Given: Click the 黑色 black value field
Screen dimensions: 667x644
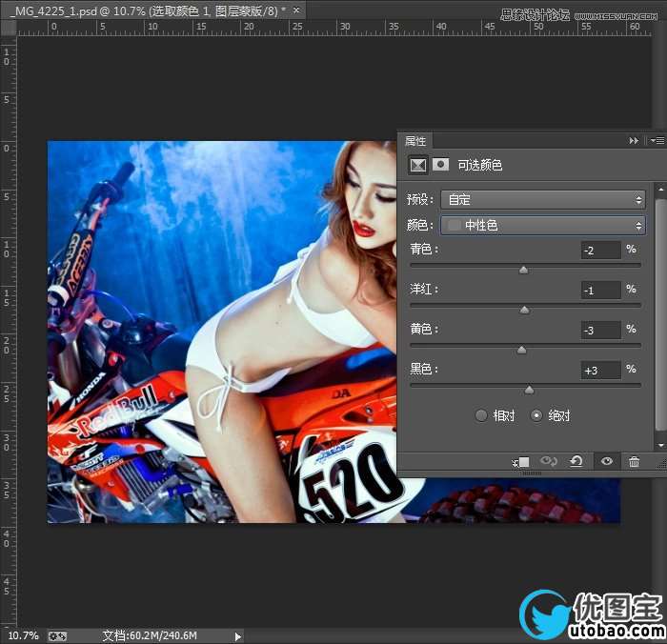Looking at the screenshot, I should (x=600, y=370).
